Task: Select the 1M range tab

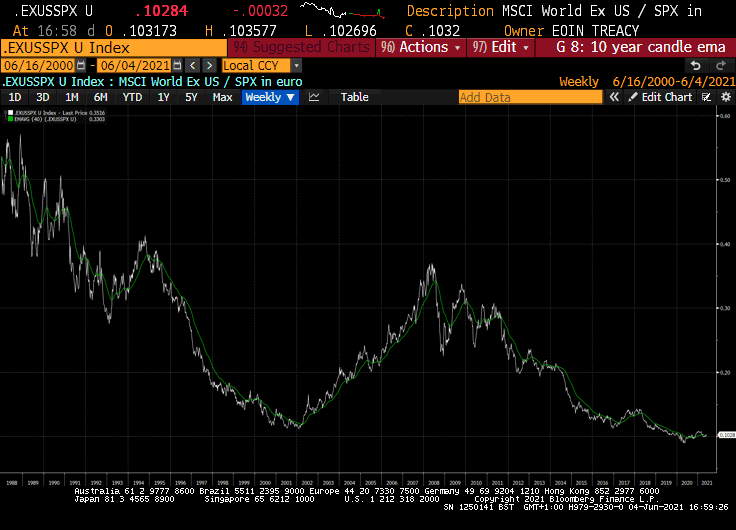Action: tap(71, 97)
